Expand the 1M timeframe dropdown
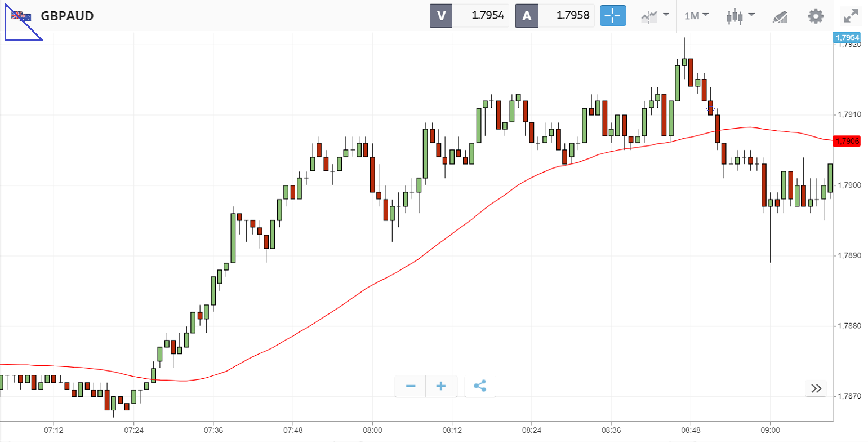868x442 pixels. click(696, 16)
